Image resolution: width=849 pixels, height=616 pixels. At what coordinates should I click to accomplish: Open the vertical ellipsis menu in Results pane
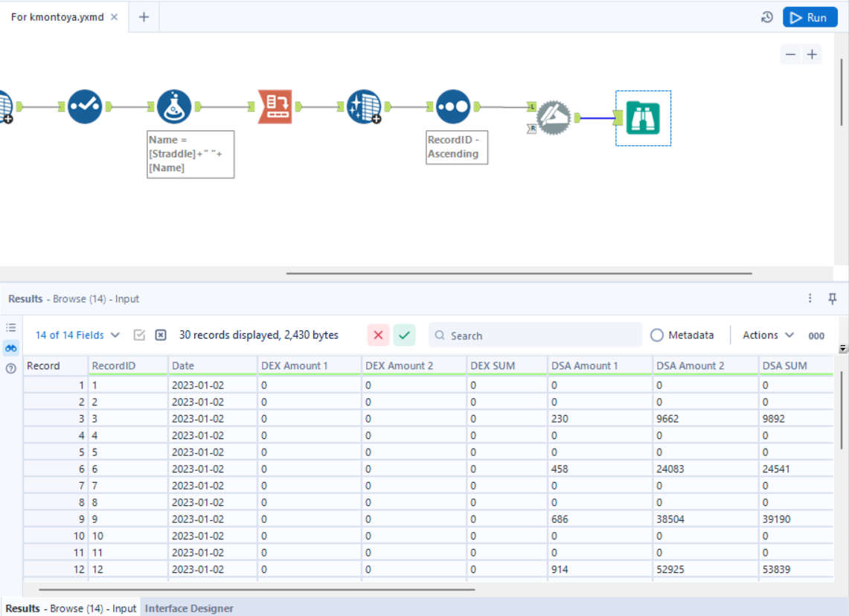click(x=810, y=298)
